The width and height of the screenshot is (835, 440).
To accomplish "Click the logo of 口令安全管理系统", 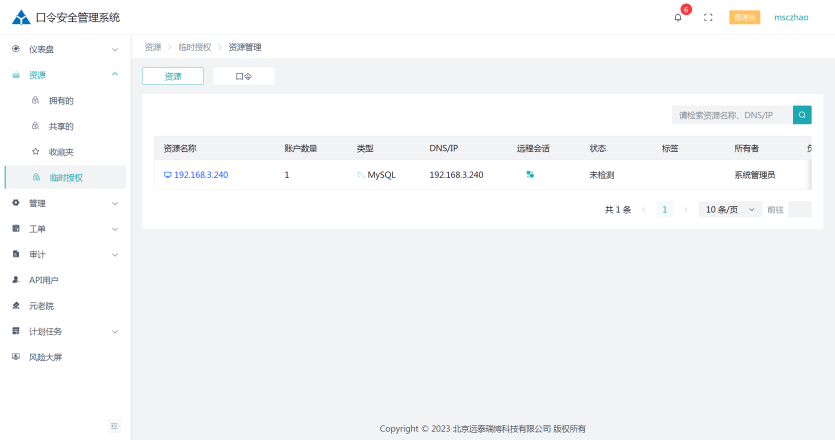I will [21, 17].
